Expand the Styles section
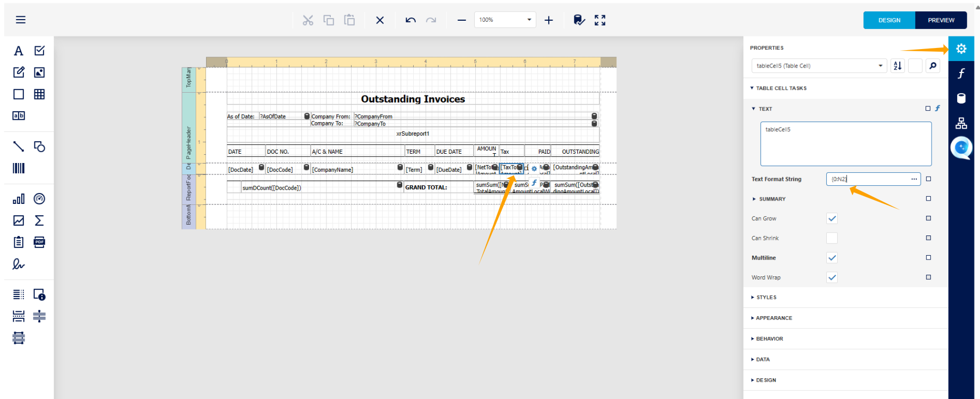The height and width of the screenshot is (399, 980). pos(766,298)
